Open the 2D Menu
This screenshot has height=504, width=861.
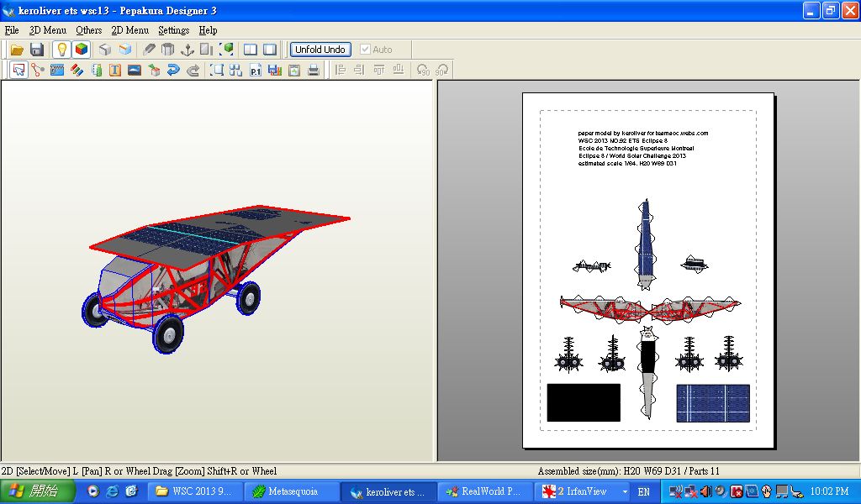tap(129, 30)
